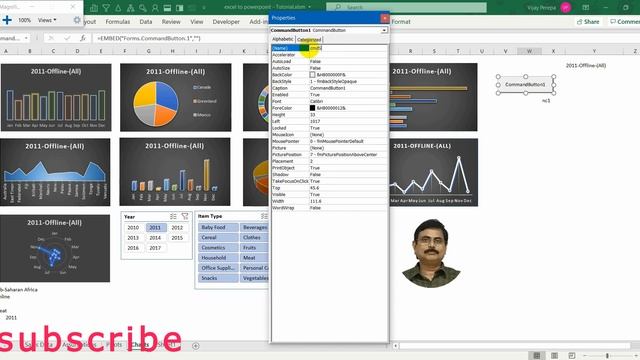Select 2014 in Year slicer
The image size is (640, 360).
(x=155, y=238)
